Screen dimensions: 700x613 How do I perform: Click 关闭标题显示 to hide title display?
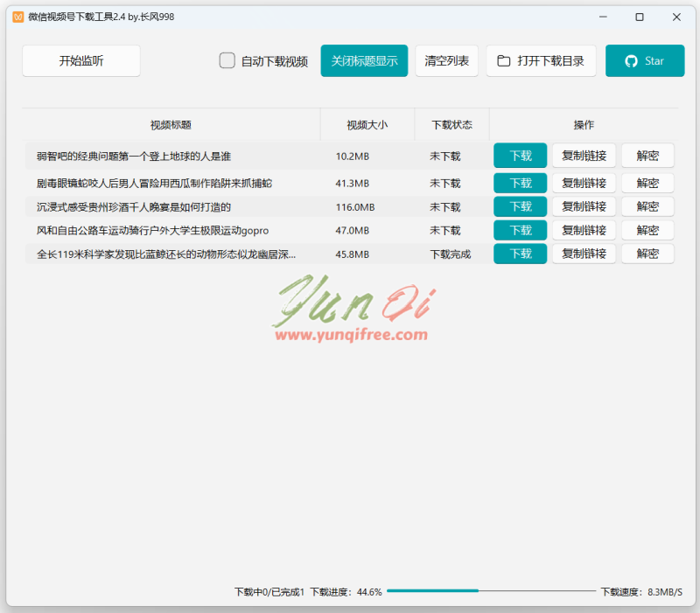tap(364, 60)
